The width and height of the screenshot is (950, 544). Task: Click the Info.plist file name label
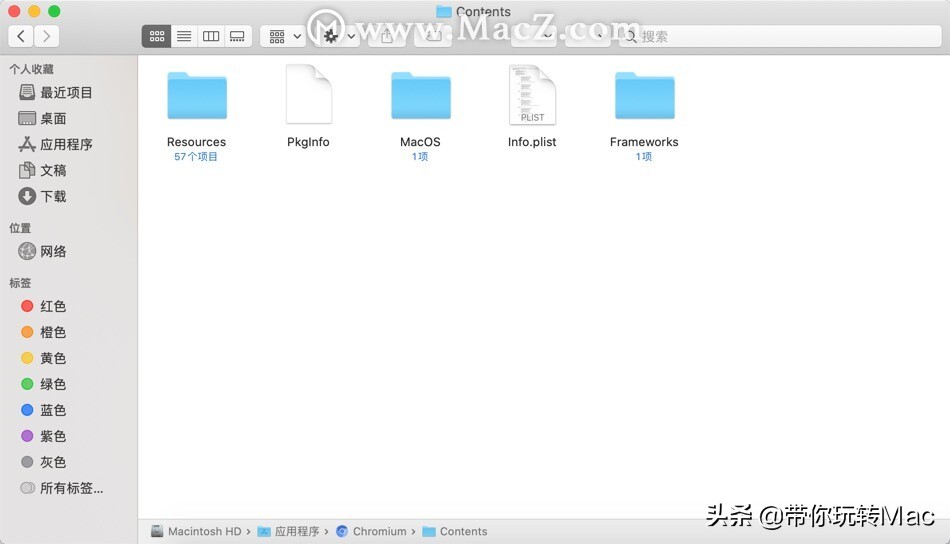(532, 142)
